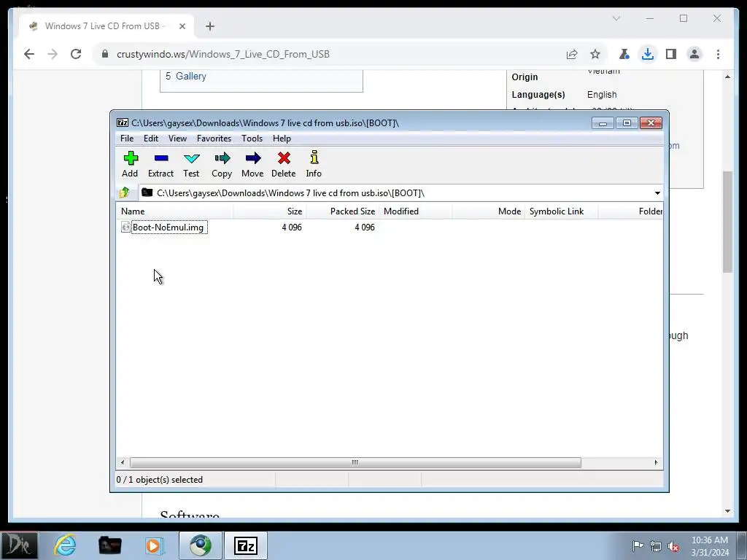
Task: Open Action Center flag icon
Action: click(x=638, y=546)
